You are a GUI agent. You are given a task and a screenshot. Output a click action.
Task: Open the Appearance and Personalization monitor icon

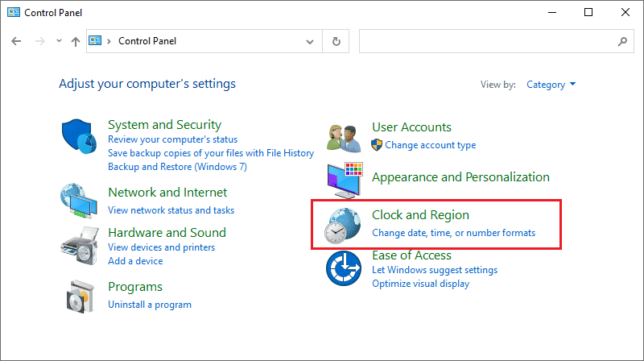(x=345, y=180)
